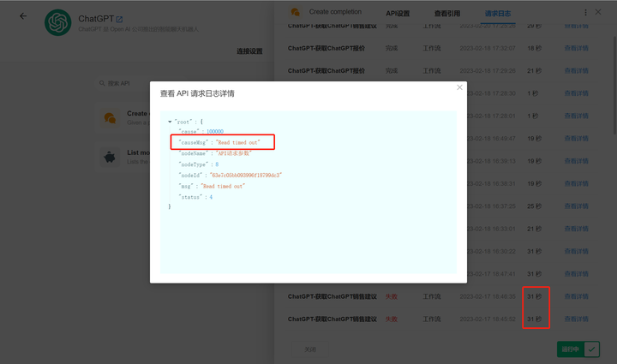This screenshot has width=617, height=364.
Task: Click ChatGPT-获取ChatGPT销售建议 in the 18:46:35 row
Action: pos(332,296)
